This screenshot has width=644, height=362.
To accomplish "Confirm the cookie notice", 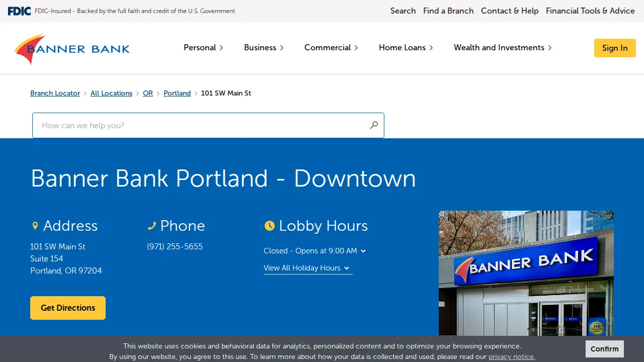I will point(605,349).
